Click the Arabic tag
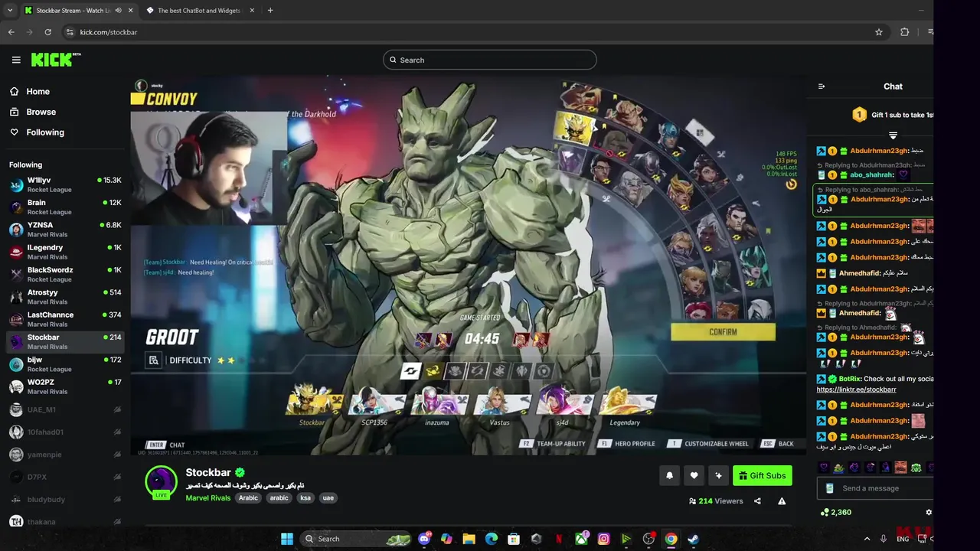This screenshot has width=980, height=551. pyautogui.click(x=248, y=498)
